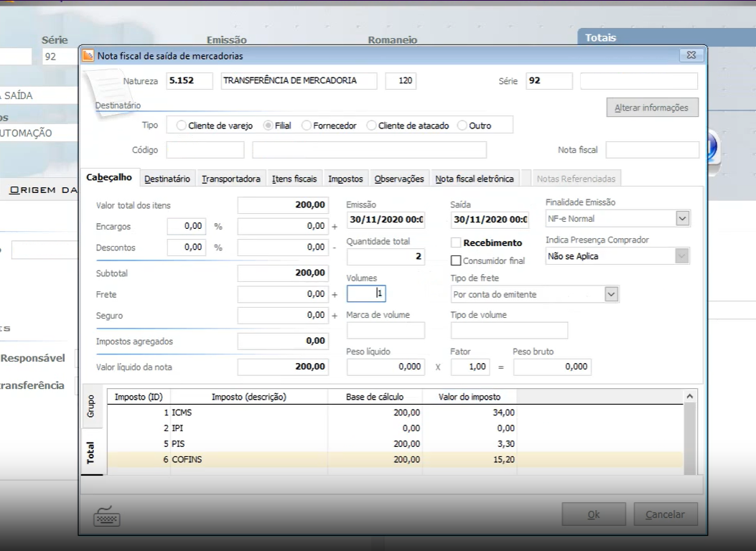Open the Transportadora tab

(x=230, y=179)
